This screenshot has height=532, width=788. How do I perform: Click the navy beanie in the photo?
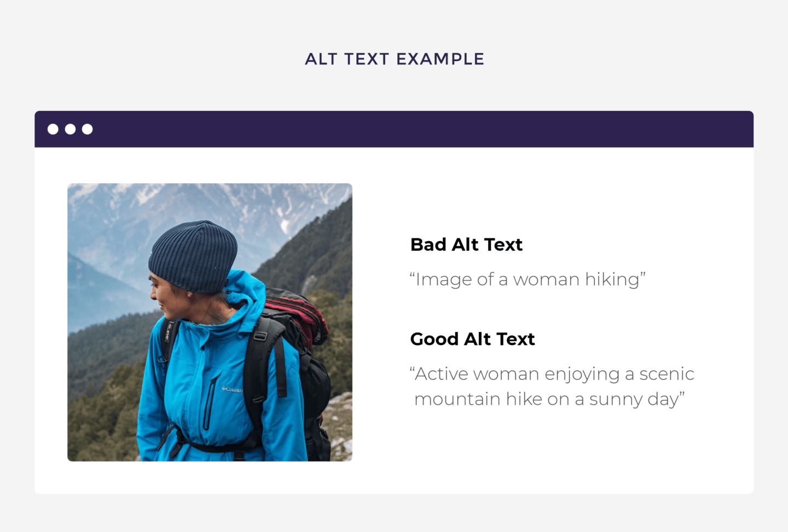coord(193,255)
